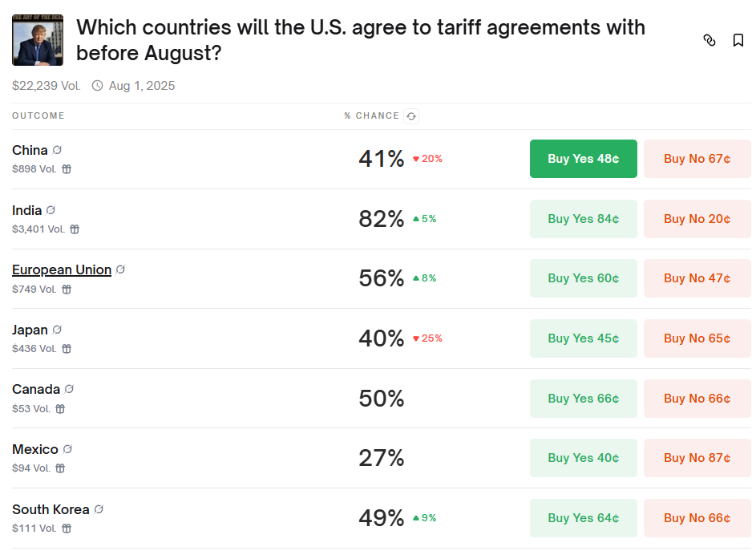The image size is (756, 551).
Task: Select Buy Yes 60¢ for European Union
Action: pos(584,278)
